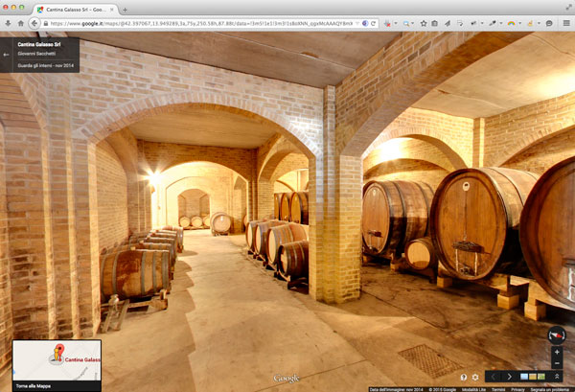Viewport: 575px width, 392px height.
Task: Click the Pegman icon on mini map
Action: (57, 355)
